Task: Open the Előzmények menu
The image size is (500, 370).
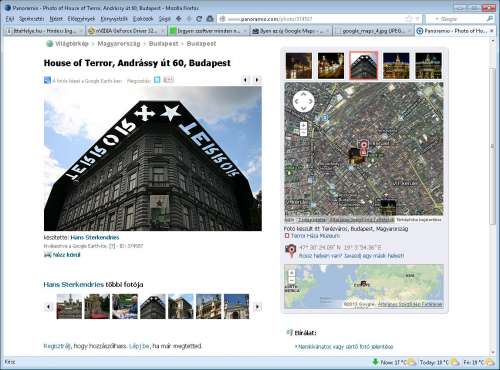Action: pos(81,19)
